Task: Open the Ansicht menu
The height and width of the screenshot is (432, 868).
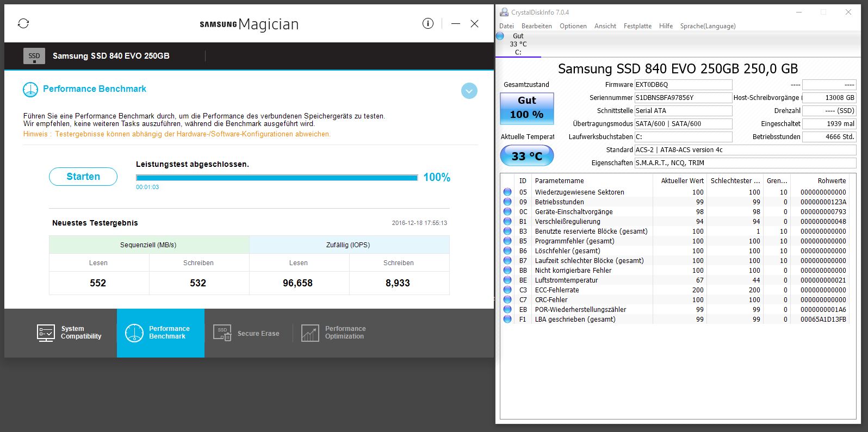Action: [605, 26]
